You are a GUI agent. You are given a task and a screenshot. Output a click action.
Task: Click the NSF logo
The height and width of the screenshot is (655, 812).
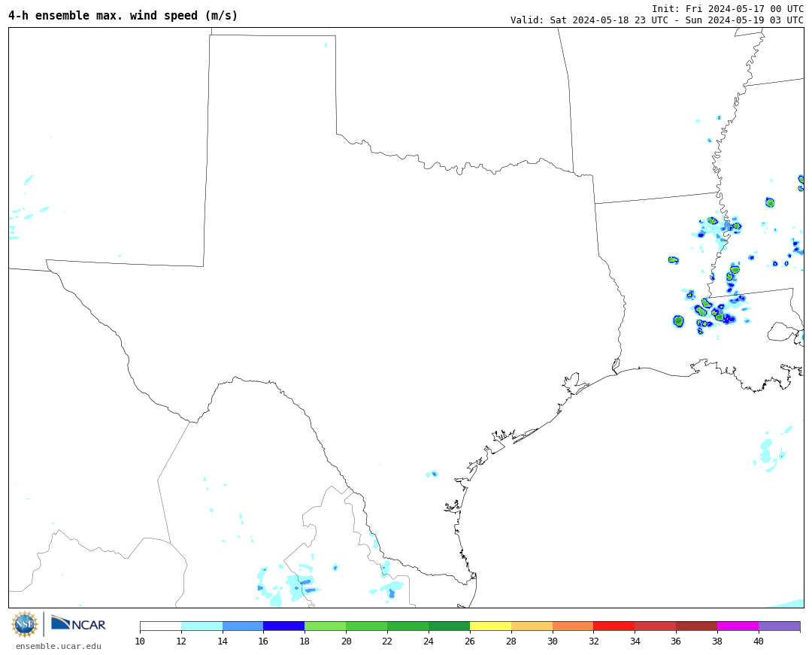coord(25,624)
